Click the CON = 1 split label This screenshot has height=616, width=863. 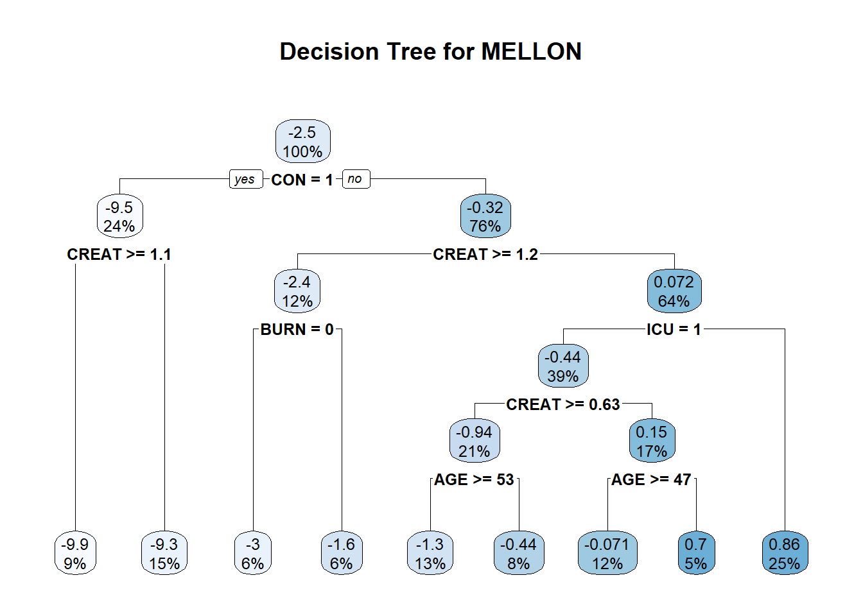[x=302, y=180]
